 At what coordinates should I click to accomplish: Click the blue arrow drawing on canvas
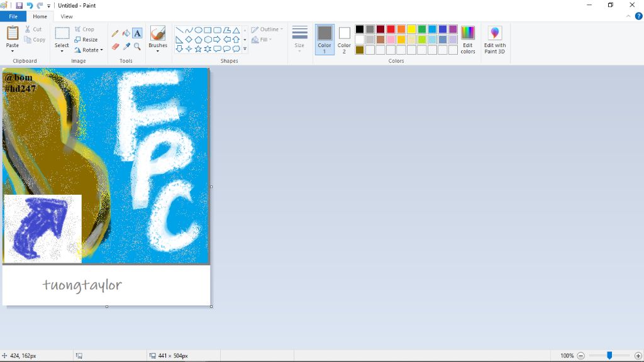(x=40, y=228)
